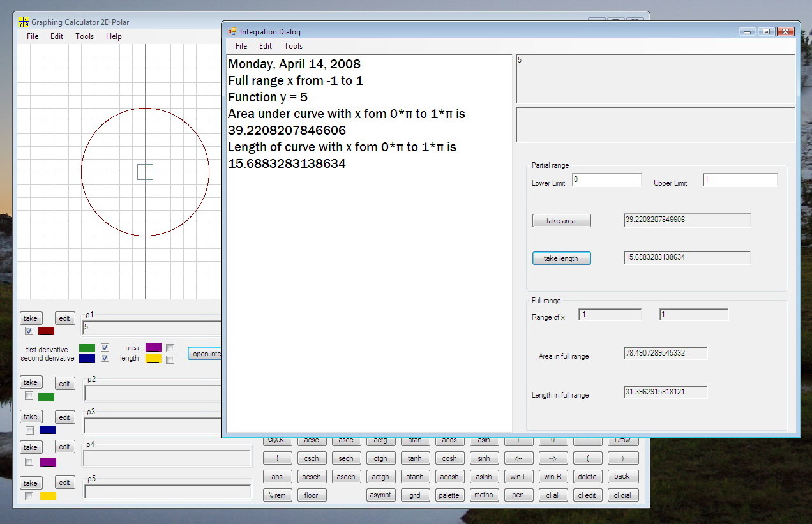The width and height of the screenshot is (812, 524).
Task: Click the Lower Limit input field
Action: (606, 180)
